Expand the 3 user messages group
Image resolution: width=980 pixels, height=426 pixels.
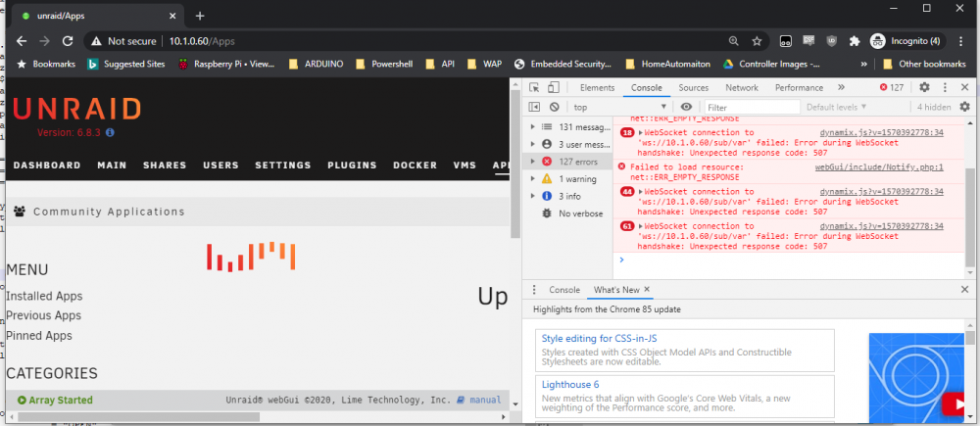click(x=532, y=144)
